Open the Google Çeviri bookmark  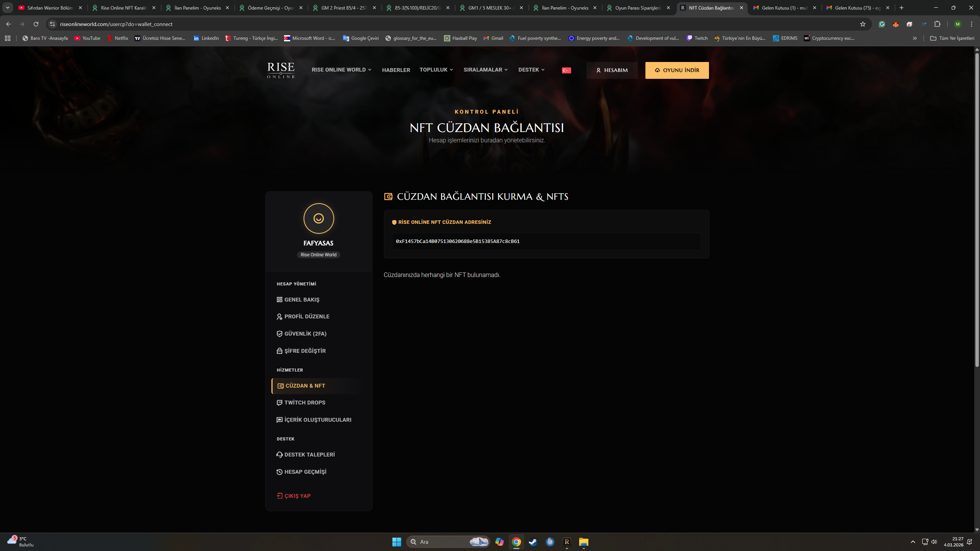[361, 38]
